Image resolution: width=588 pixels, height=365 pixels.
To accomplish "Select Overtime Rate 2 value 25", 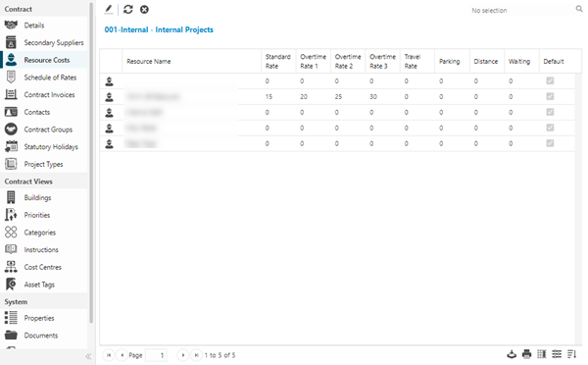I will (338, 96).
